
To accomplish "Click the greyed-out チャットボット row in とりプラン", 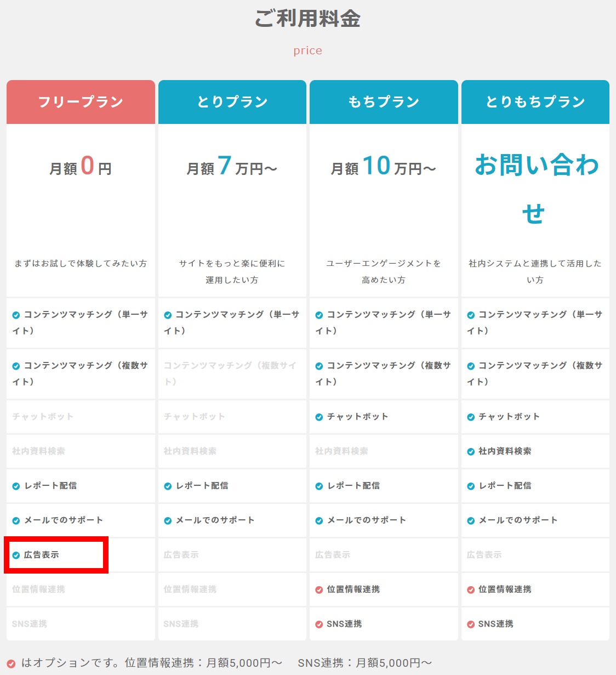I will (195, 417).
